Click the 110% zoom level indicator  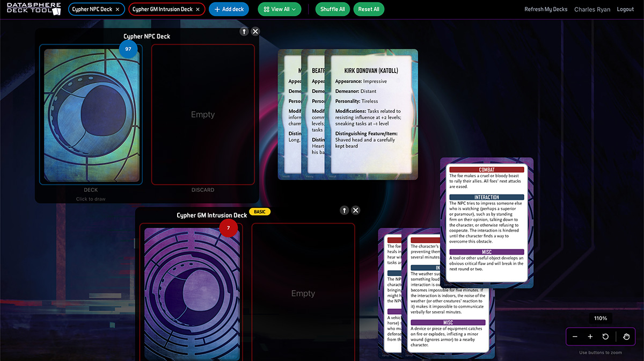[x=601, y=319]
